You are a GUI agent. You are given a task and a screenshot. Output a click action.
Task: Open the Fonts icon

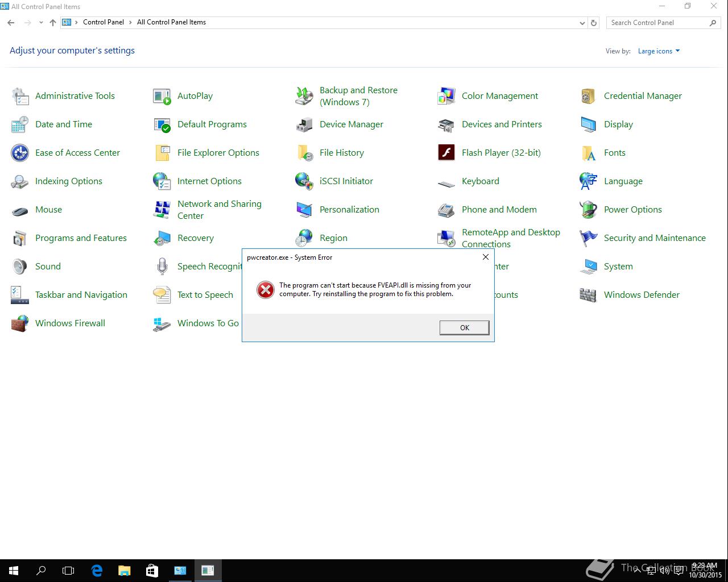(589, 153)
